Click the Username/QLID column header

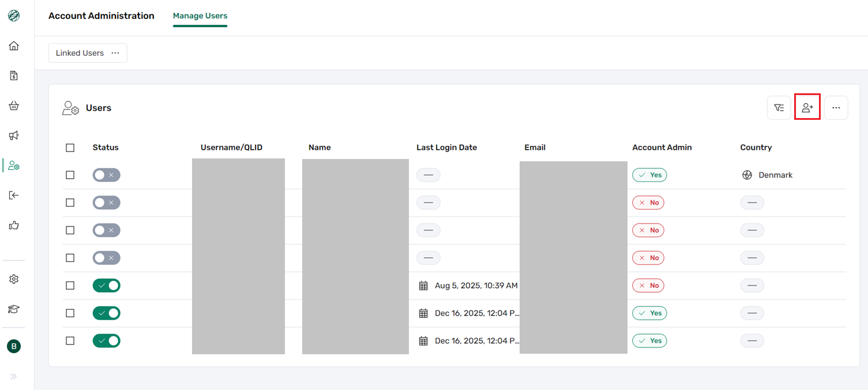click(231, 147)
